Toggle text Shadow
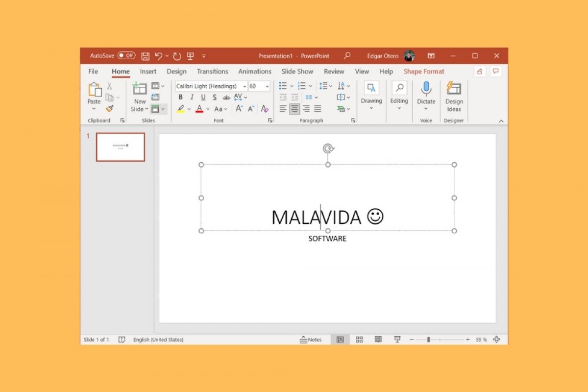 [x=215, y=98]
